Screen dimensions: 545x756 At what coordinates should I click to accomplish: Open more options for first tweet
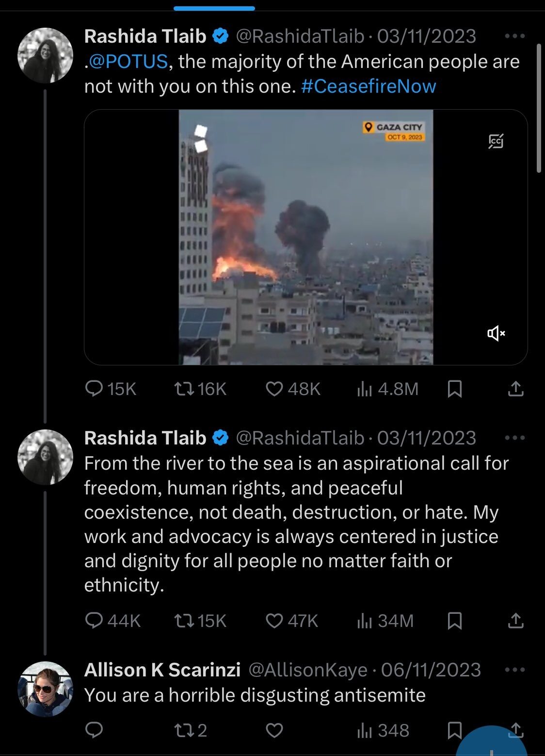pyautogui.click(x=514, y=36)
